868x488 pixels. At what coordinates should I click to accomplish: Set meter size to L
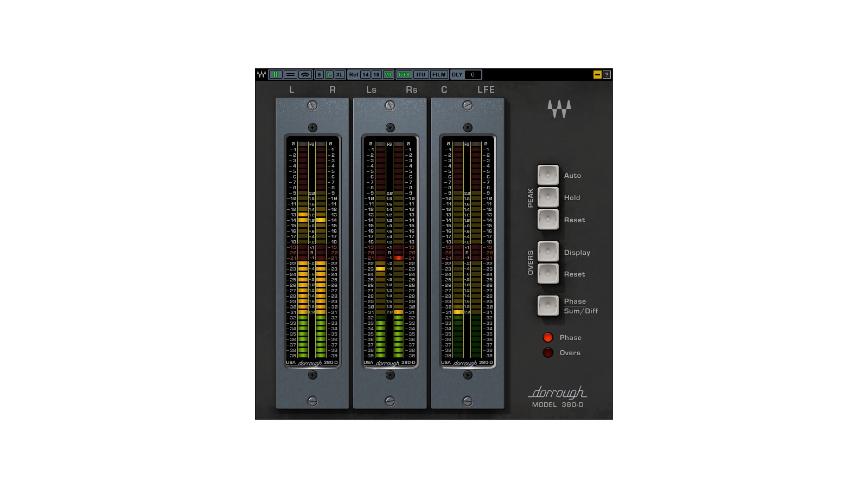click(329, 75)
